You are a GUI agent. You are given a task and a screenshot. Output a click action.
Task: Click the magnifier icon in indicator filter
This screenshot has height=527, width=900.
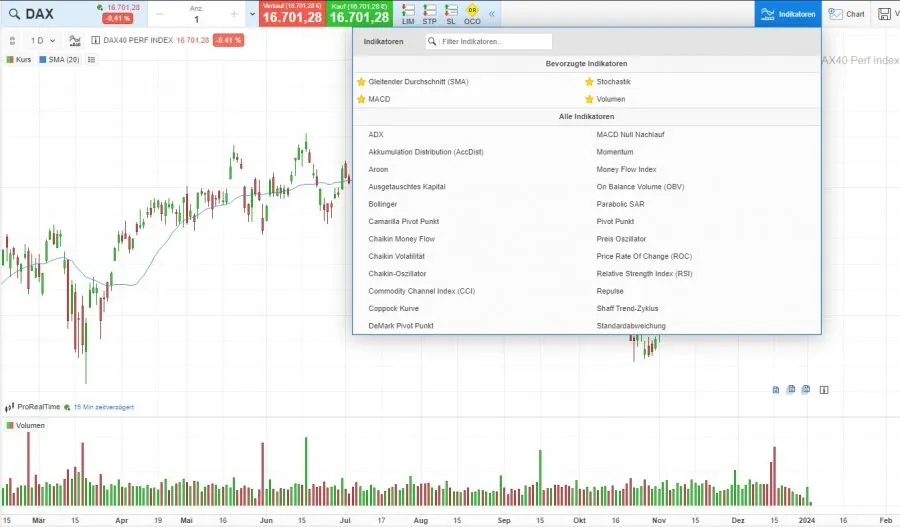(432, 41)
